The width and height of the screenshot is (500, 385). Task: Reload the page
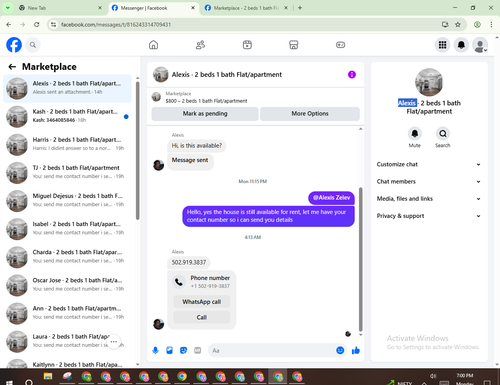37,24
